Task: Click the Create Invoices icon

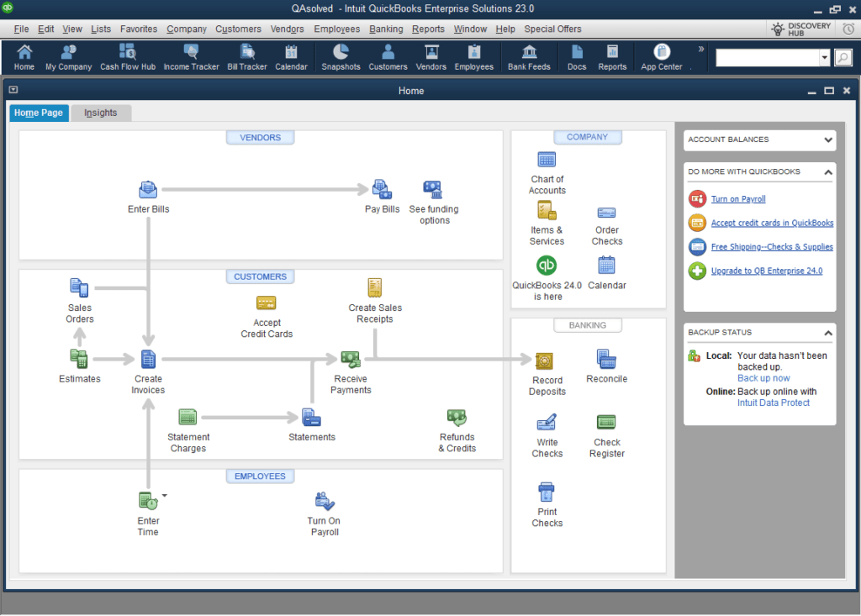Action: [148, 359]
